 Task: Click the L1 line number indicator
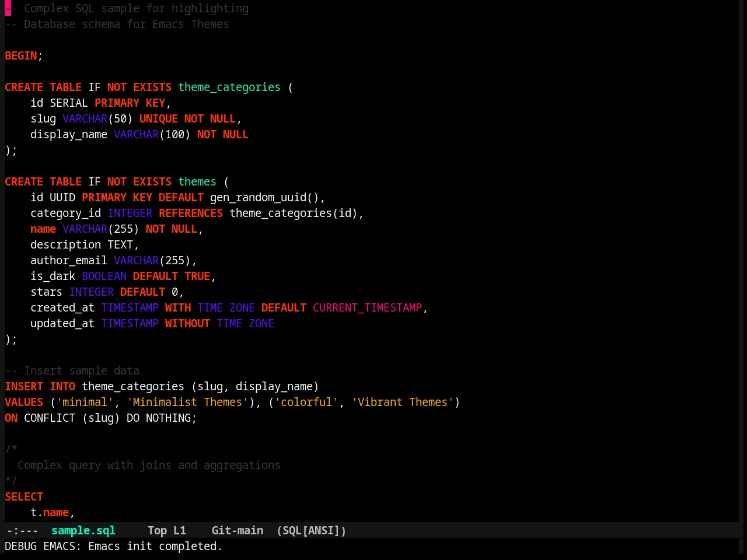(x=180, y=530)
